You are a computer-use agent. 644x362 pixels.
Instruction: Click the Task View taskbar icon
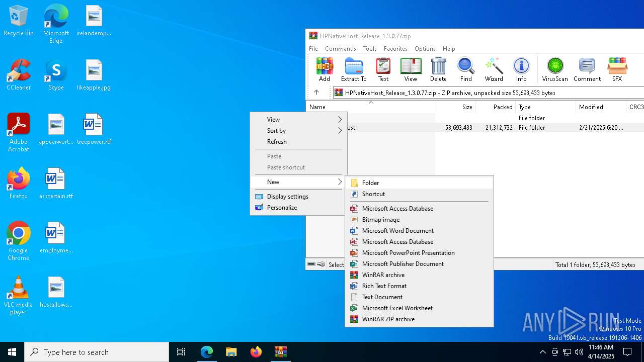point(181,352)
